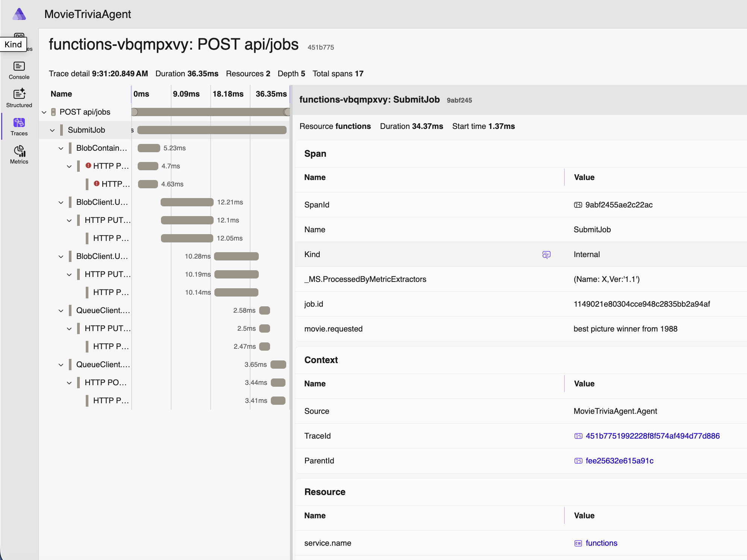This screenshot has height=560, width=747.
Task: Select the 12.21ms BlobClient.U… span bar
Action: (187, 202)
